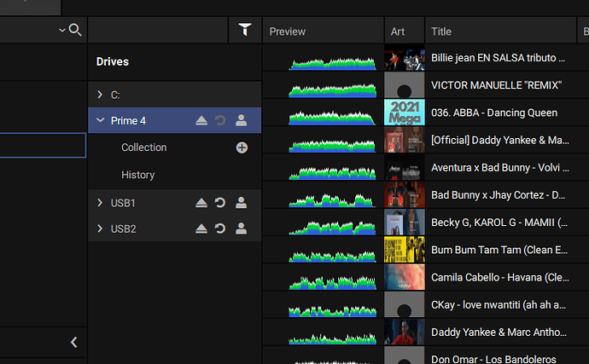Select Daddy Yankee & Marc Anthony track
Viewport: 589px width, 364px height.
[x=499, y=332]
